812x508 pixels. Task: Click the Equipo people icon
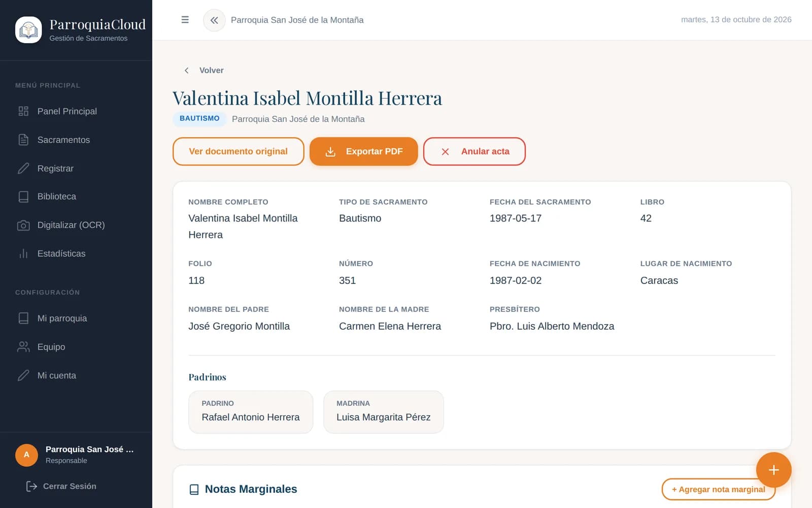click(x=23, y=347)
